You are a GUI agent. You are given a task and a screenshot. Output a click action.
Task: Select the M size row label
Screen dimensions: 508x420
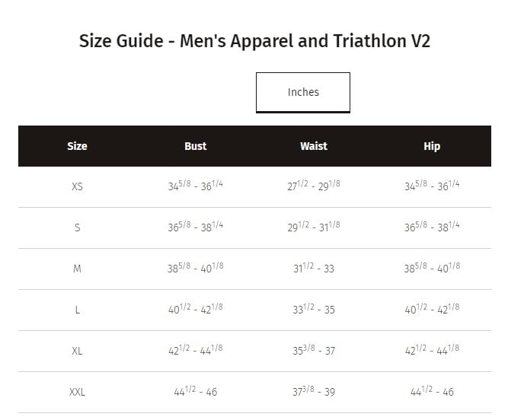click(x=77, y=269)
